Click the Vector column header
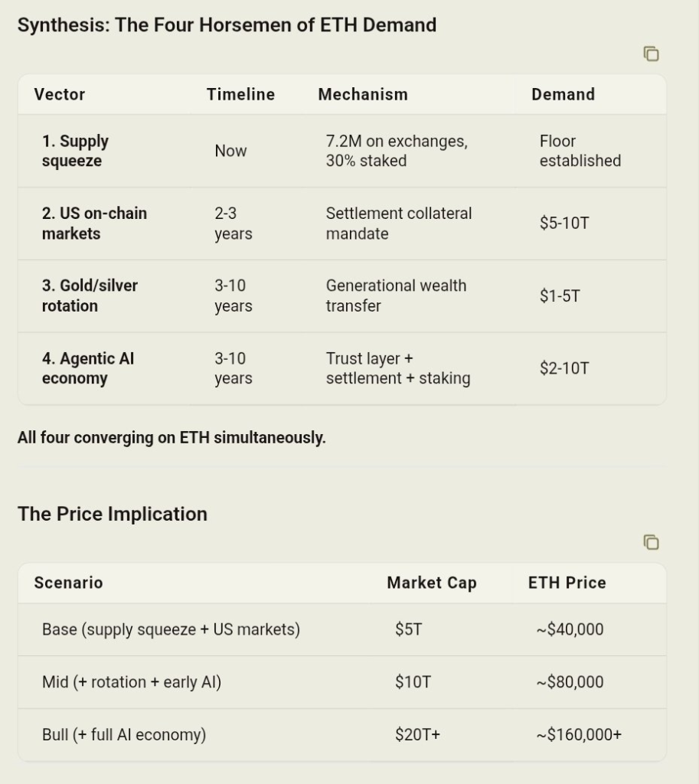Image resolution: width=699 pixels, height=784 pixels. (x=60, y=94)
